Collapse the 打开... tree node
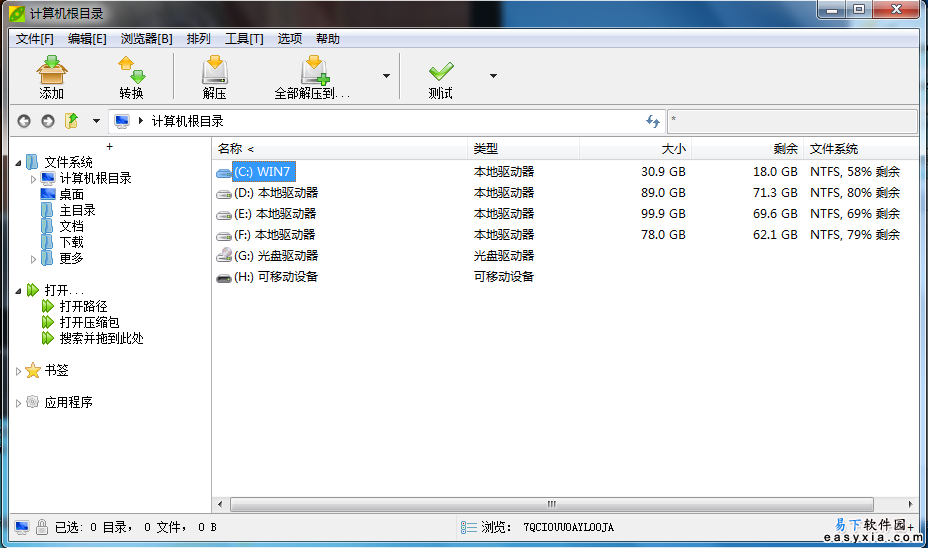 (x=18, y=291)
